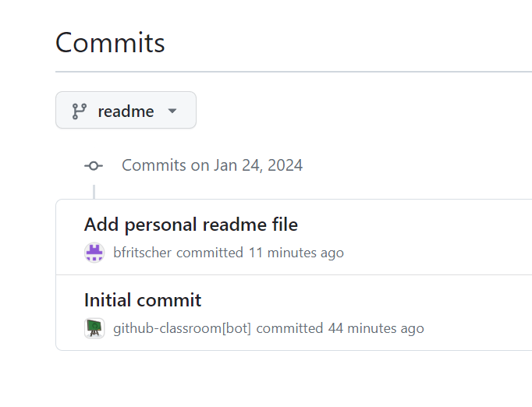This screenshot has width=532, height=407.
Task: Click 'committed' text in the github-classroom row
Action: 289,328
